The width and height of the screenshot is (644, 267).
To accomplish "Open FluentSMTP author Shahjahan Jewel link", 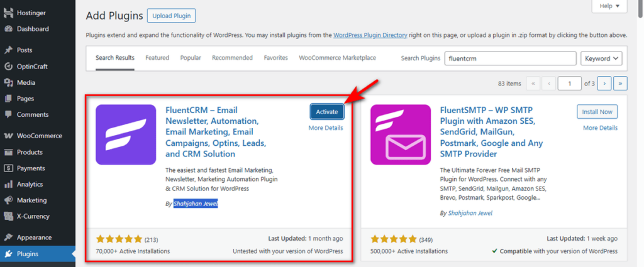I will click(x=470, y=213).
